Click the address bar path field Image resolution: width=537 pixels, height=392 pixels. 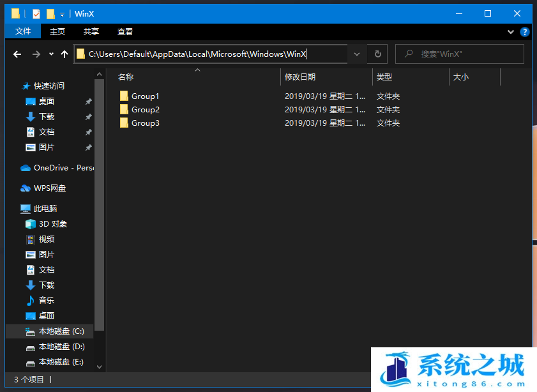pos(211,54)
